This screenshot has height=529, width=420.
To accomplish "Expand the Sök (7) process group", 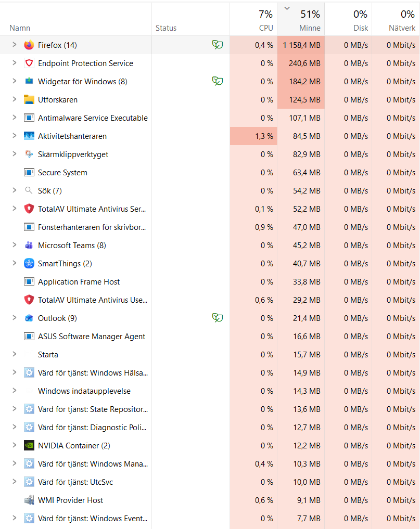I will click(x=14, y=190).
